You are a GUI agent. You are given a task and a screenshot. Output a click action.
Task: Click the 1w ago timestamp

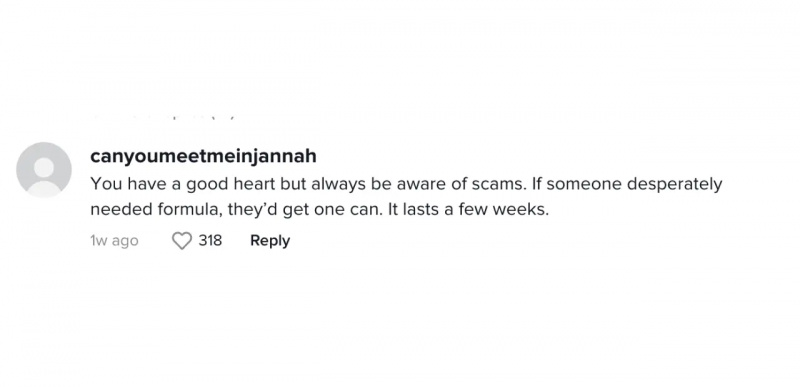pos(114,241)
